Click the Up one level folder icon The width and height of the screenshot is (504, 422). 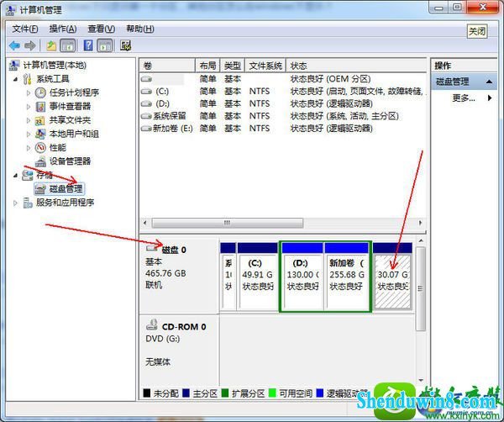point(51,45)
